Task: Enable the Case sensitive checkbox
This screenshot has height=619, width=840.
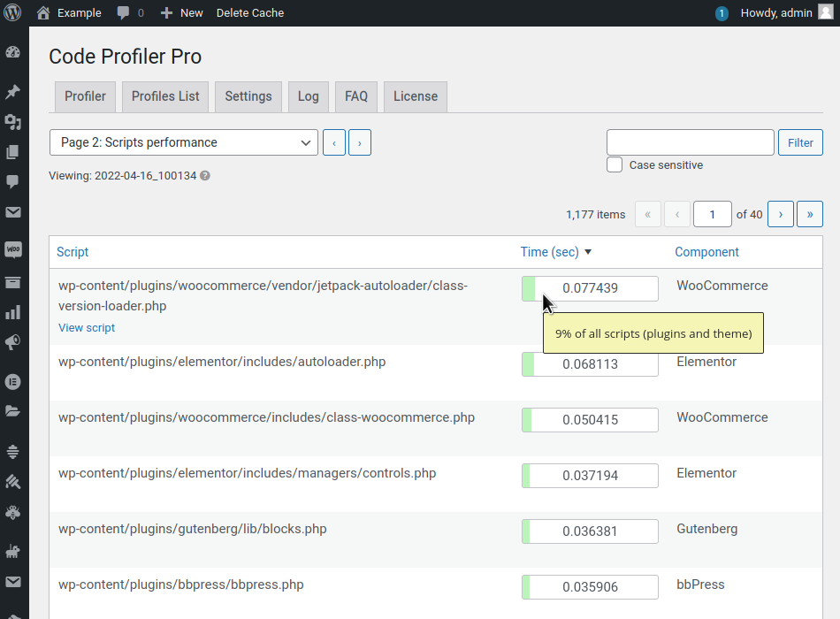Action: [x=615, y=164]
